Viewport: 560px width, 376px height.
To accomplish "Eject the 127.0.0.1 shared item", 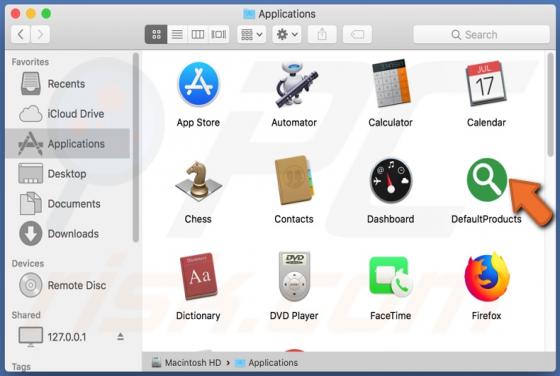I will (120, 337).
